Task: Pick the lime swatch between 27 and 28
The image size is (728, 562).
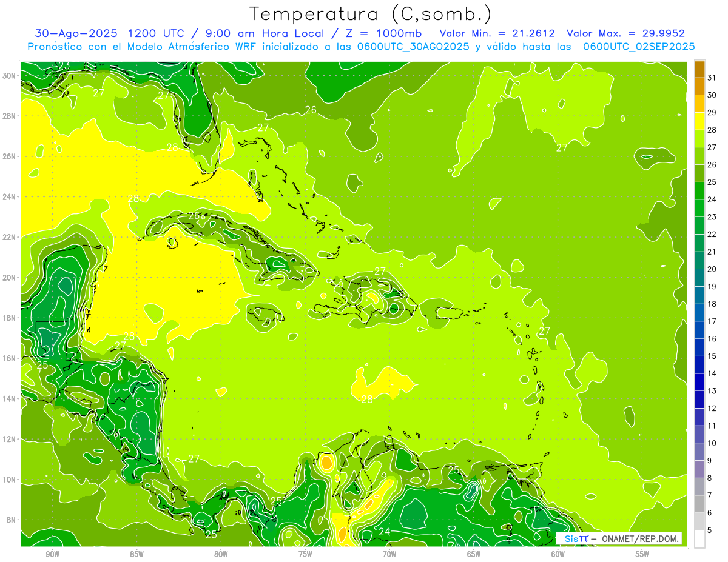Action: pos(699,138)
